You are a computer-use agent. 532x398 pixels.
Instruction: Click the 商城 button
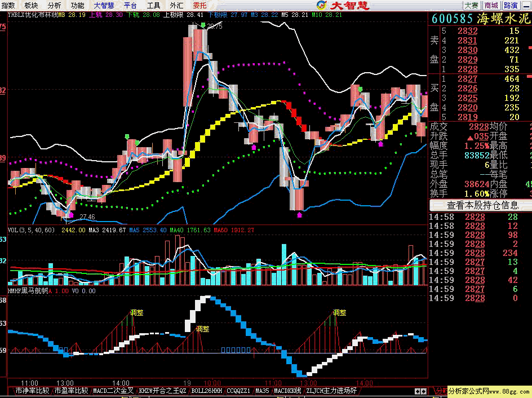(x=491, y=6)
